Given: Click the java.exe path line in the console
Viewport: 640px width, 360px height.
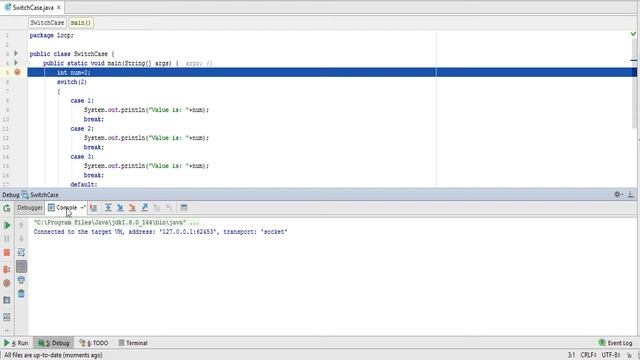Looking at the screenshot, I should click(117, 222).
